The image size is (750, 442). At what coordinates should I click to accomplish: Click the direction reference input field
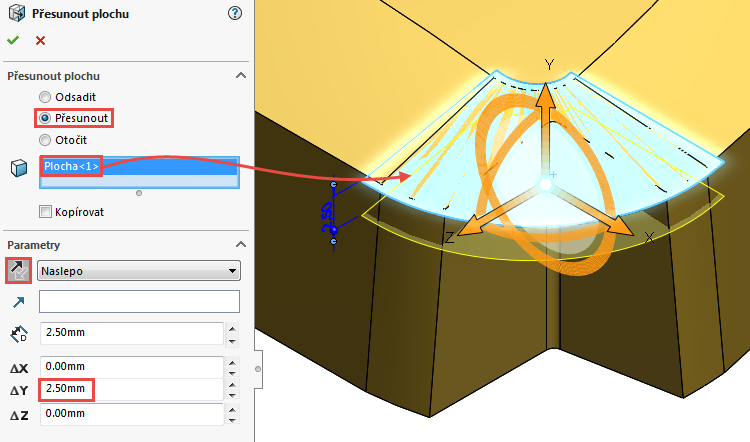[x=139, y=302]
